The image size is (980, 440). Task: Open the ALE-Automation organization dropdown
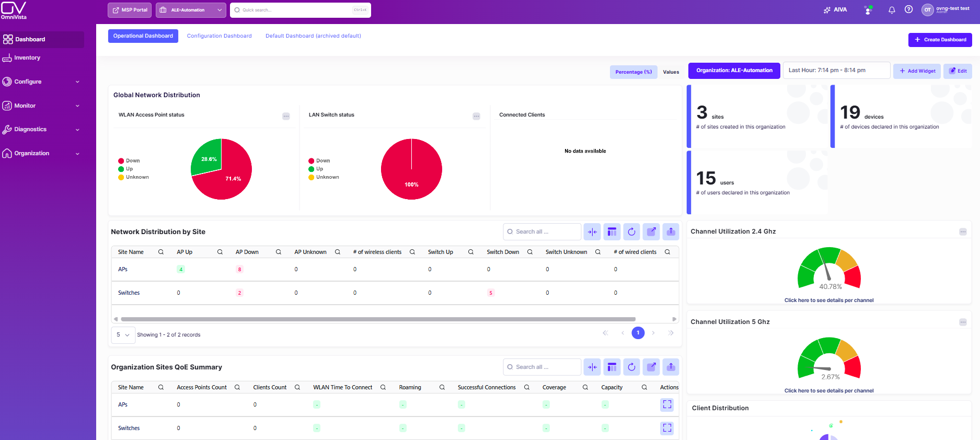pos(191,10)
